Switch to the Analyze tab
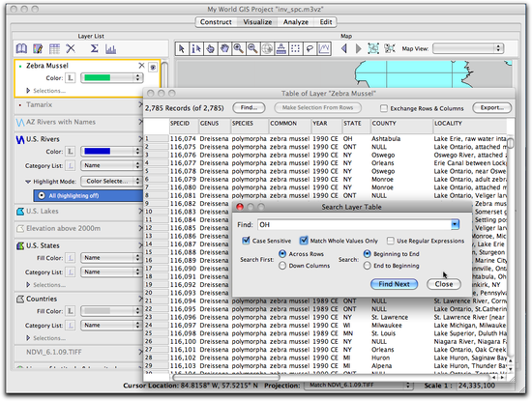The width and height of the screenshot is (532, 401). (x=296, y=22)
